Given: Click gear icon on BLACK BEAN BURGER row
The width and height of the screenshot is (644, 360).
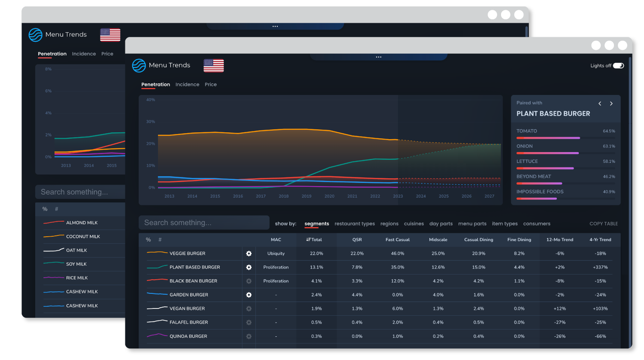Looking at the screenshot, I should 248,281.
